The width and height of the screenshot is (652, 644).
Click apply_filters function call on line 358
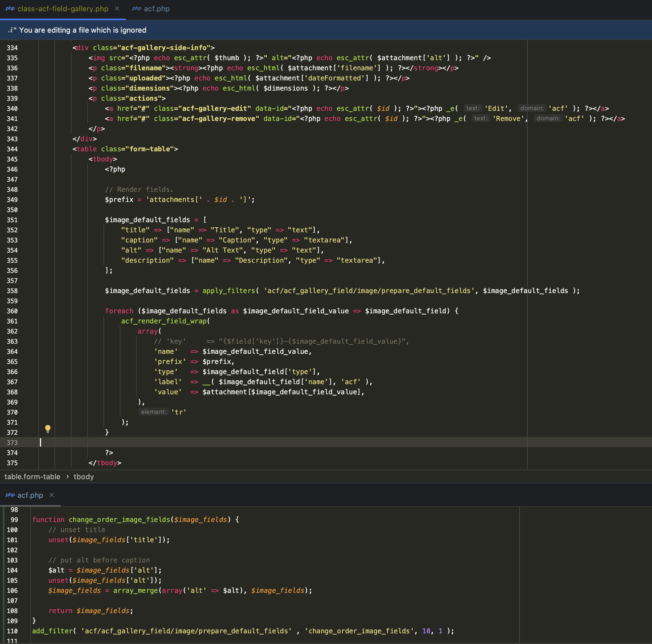point(228,291)
